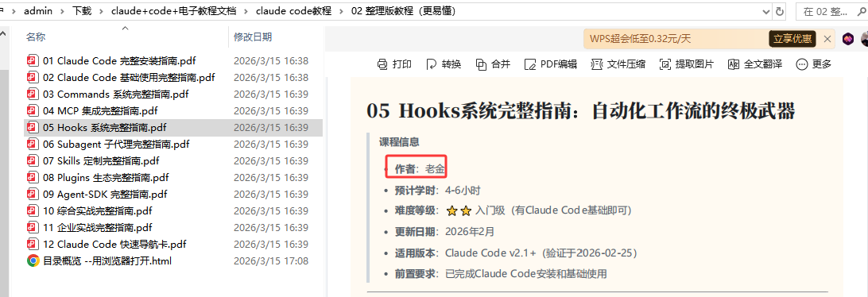Click the refresh icon beside address bar
The width and height of the screenshot is (868, 297).
[780, 11]
